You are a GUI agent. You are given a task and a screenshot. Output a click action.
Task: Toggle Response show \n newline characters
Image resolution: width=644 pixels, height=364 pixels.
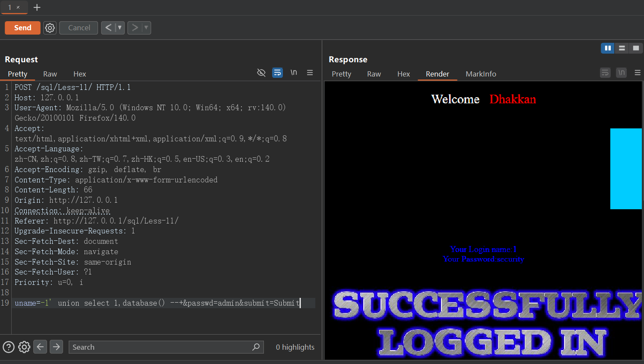point(622,73)
